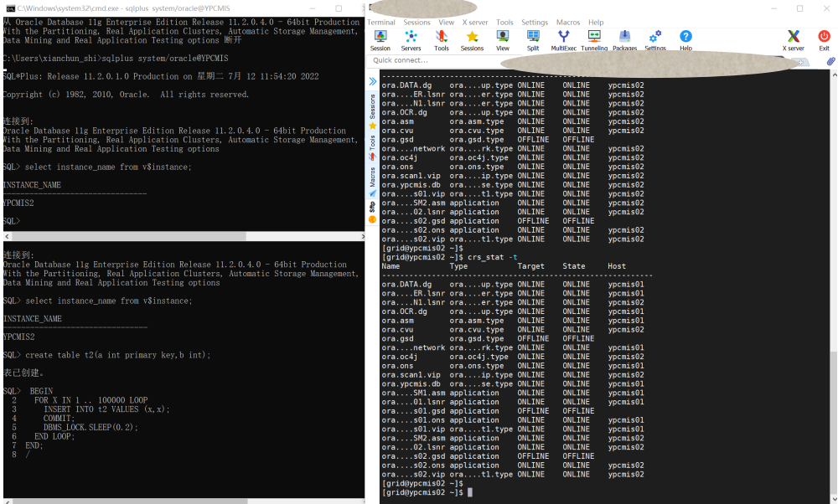The image size is (838, 504).
Task: Click the SQL*Plus Release 11.2.0.1.0 banner line
Action: [161, 76]
